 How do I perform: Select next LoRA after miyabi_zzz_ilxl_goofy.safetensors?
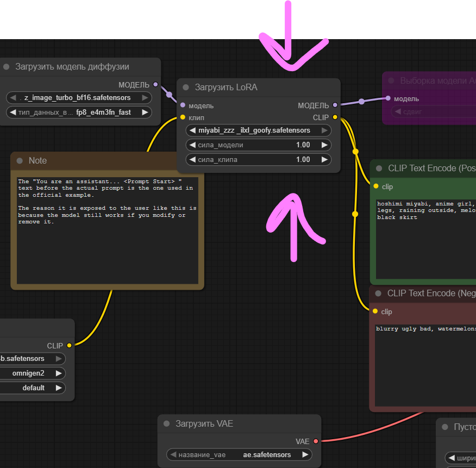tap(324, 130)
